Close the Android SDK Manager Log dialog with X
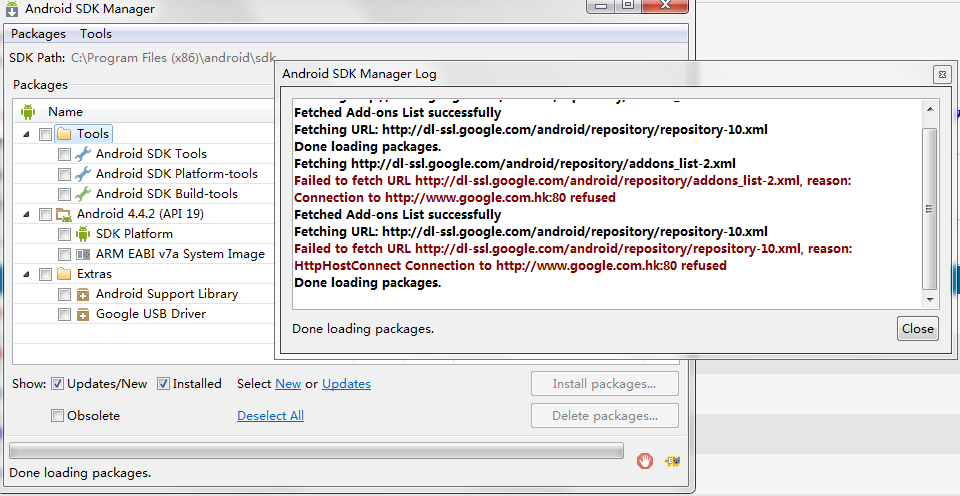 click(x=942, y=74)
